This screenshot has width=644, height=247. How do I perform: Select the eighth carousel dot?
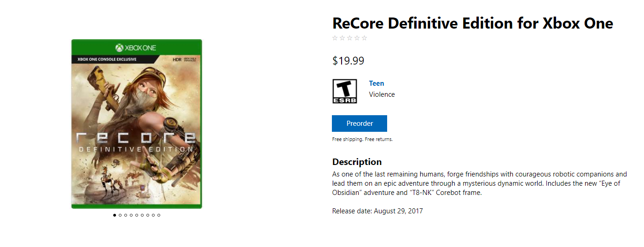(153, 215)
